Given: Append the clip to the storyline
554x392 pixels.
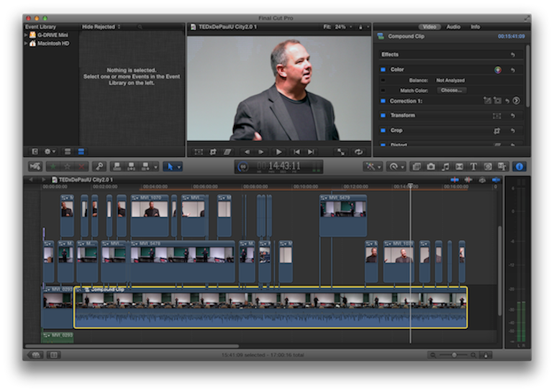Looking at the screenshot, I should coord(145,166).
